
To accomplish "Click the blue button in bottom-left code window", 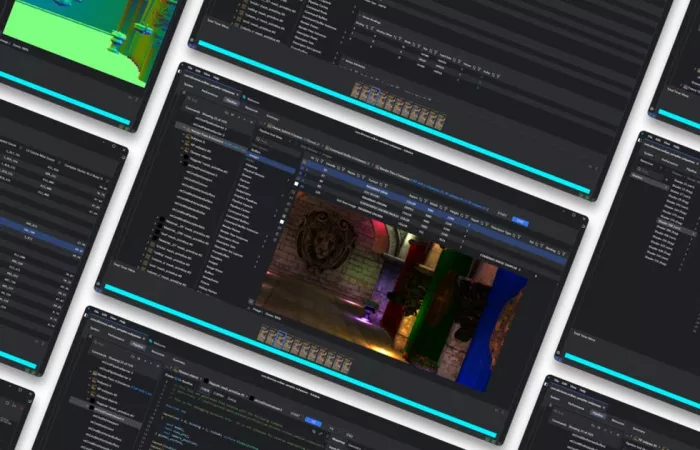I will 313,422.
